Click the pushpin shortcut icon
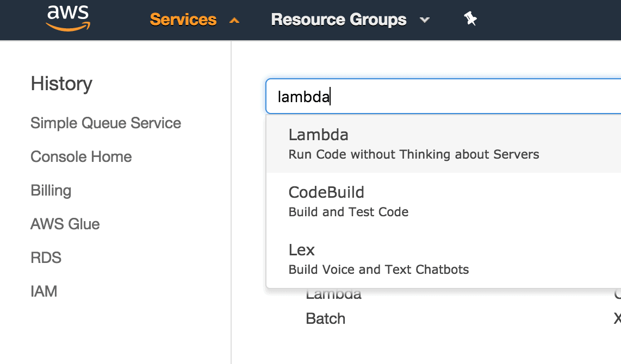Image resolution: width=621 pixels, height=364 pixels. tap(470, 18)
